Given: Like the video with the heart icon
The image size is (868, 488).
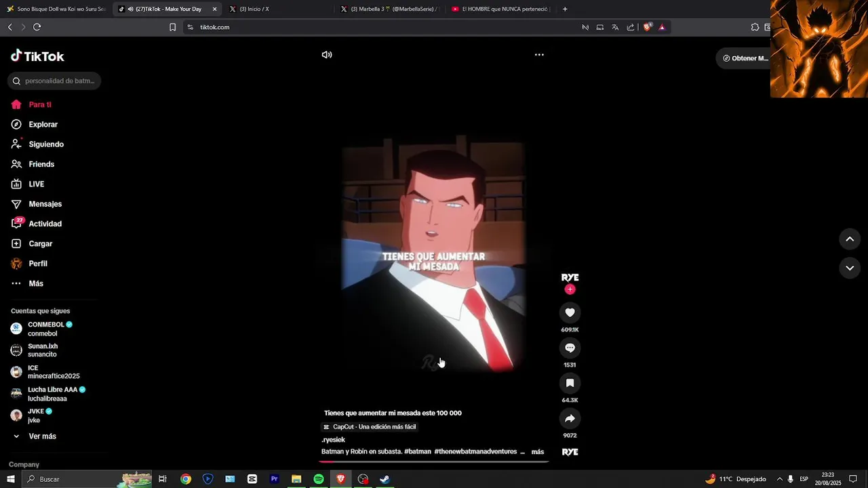Looking at the screenshot, I should pyautogui.click(x=570, y=312).
